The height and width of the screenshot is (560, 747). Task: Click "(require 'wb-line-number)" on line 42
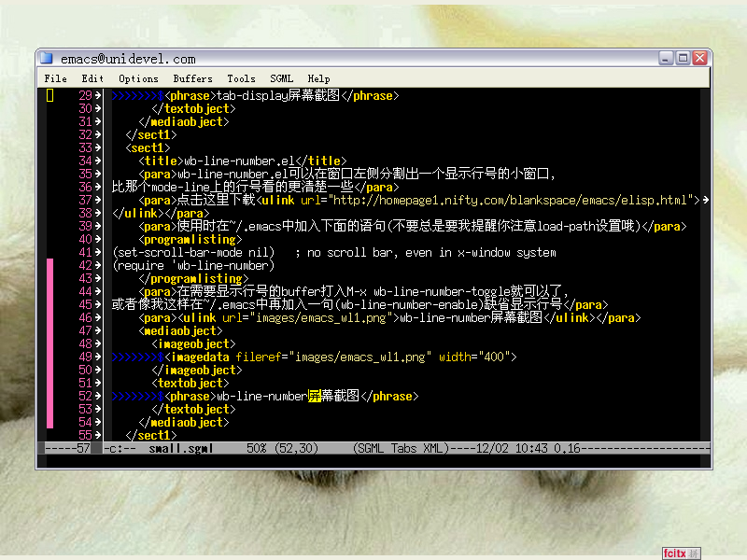pyautogui.click(x=193, y=266)
